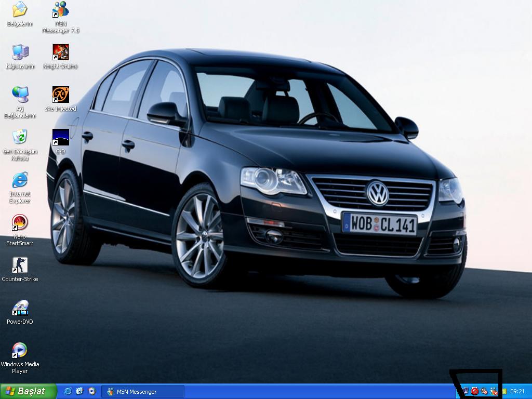Screen dimensions: 532x399
Task: Click the green tray icon beside clock
Action: [x=504, y=392]
